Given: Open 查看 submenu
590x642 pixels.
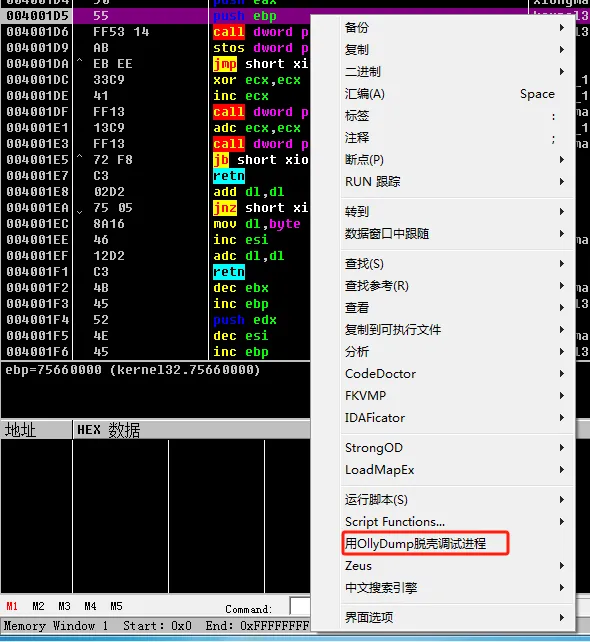Looking at the screenshot, I should click(x=455, y=308).
